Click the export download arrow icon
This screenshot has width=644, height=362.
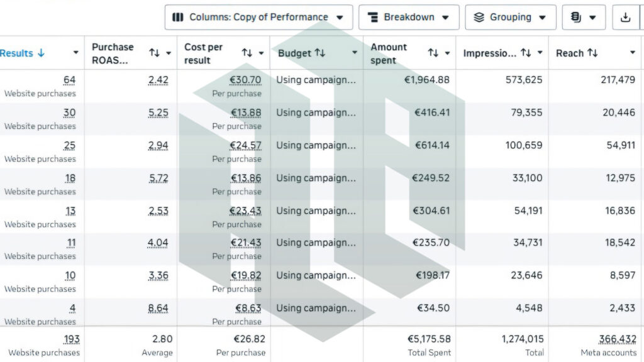[x=625, y=17]
